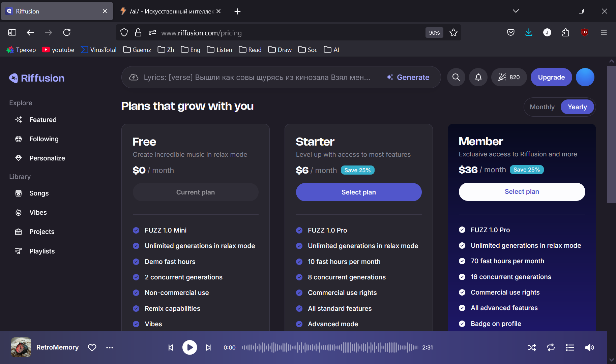616x364 pixels.
Task: Go back to the previous page
Action: pyautogui.click(x=30, y=32)
